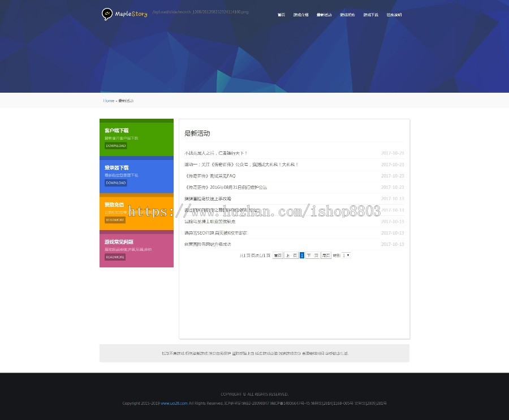Click DOWNLOAD button in blue 登录器下载 card
Screen dimensions: 509x420
tap(116, 183)
